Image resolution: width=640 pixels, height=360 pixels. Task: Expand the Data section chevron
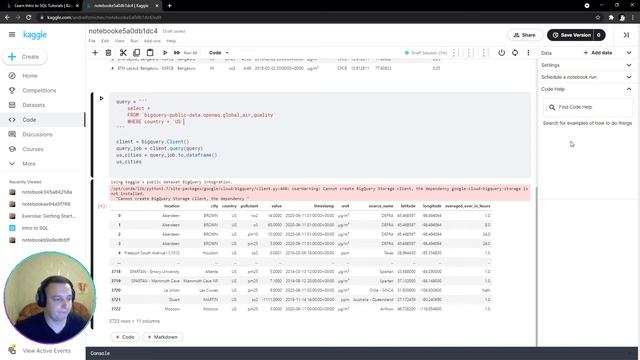click(x=629, y=53)
